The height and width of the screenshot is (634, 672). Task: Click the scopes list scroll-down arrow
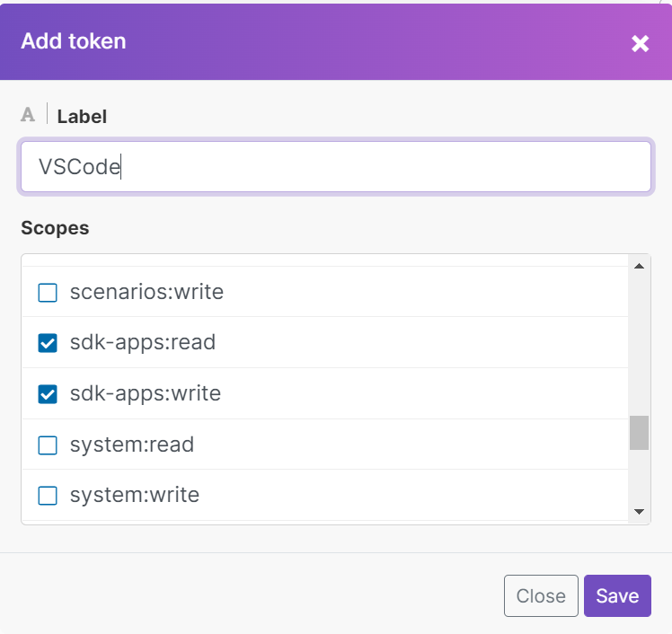click(639, 512)
